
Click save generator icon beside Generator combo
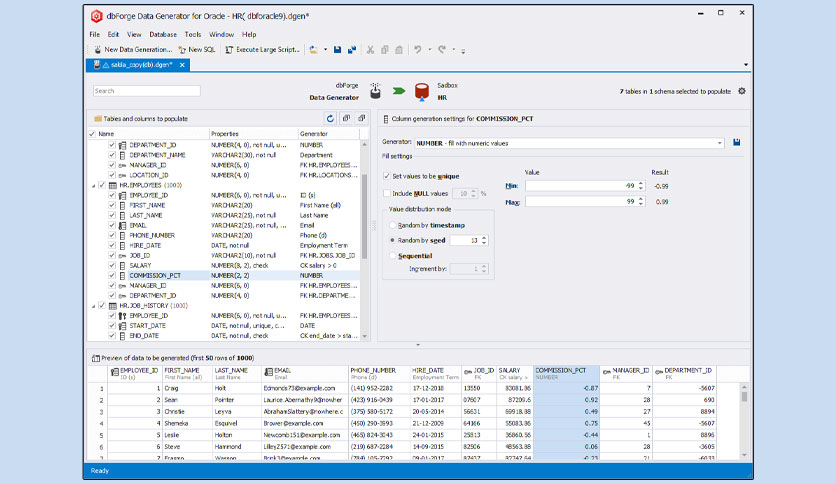pos(736,143)
